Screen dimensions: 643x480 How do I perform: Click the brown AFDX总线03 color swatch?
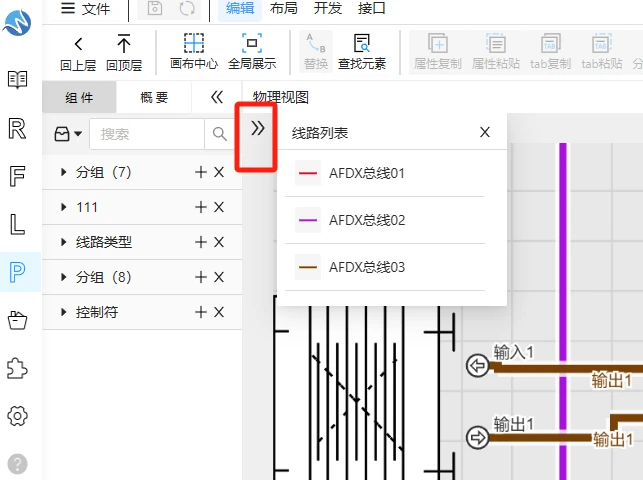point(308,267)
